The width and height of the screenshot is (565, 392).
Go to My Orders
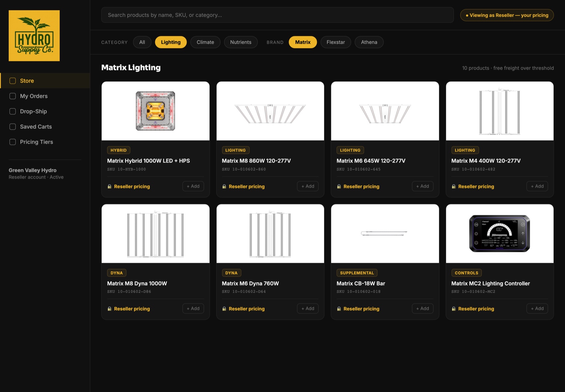(x=45, y=96)
